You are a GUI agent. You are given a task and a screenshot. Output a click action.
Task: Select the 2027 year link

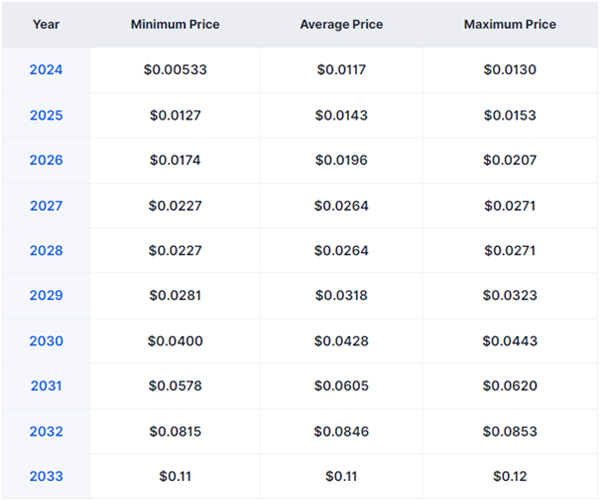pyautogui.click(x=46, y=206)
